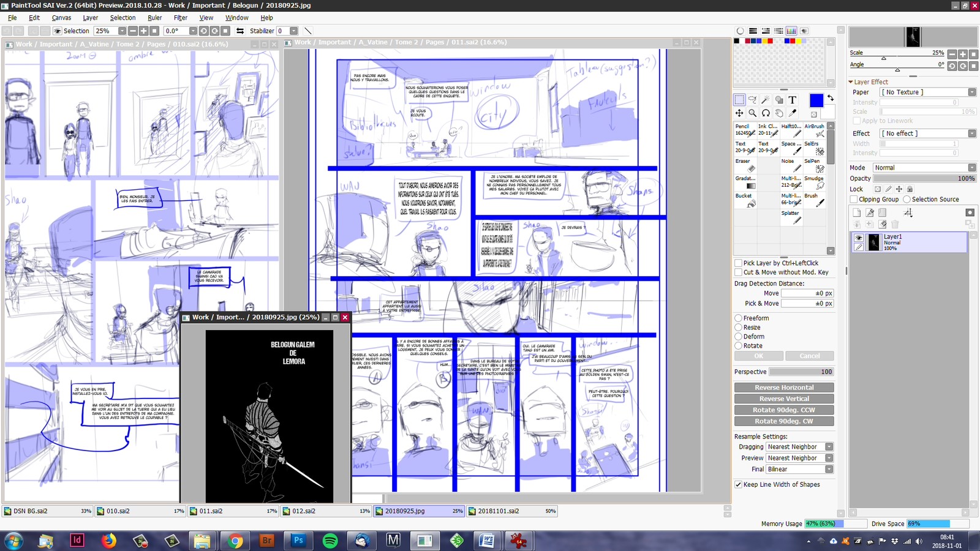980x551 pixels.
Task: Select the Freeform transform option
Action: pyautogui.click(x=739, y=318)
